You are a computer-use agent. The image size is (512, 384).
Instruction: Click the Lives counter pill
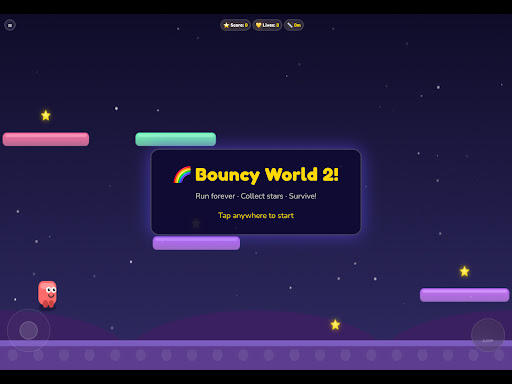click(267, 25)
